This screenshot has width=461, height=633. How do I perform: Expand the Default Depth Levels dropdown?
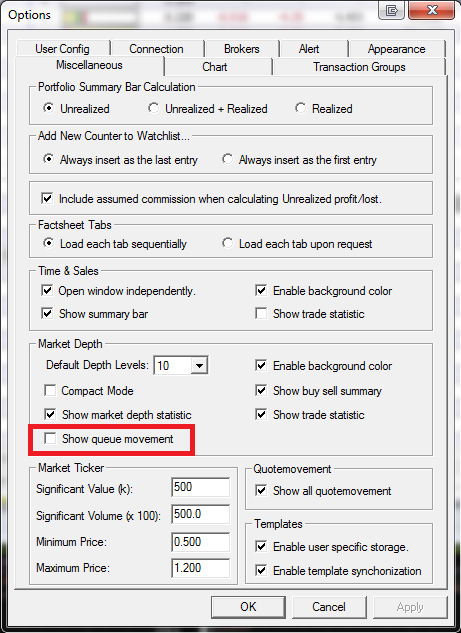199,366
